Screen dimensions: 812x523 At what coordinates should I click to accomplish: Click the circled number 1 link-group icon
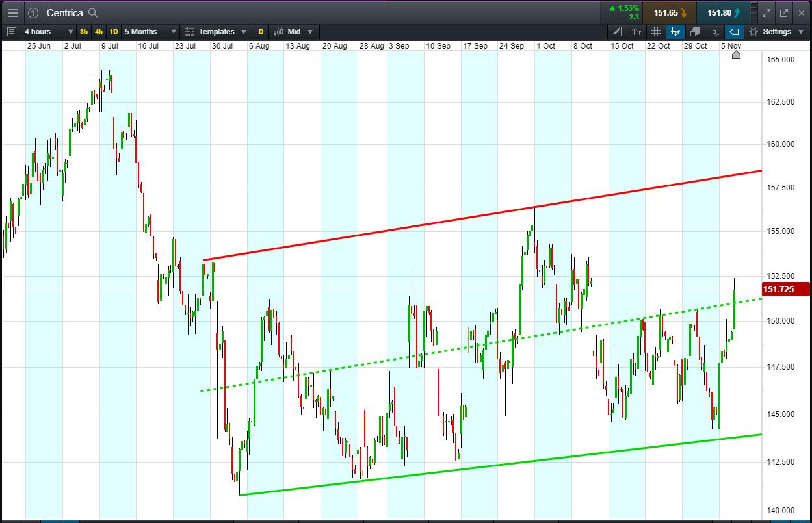(x=33, y=12)
